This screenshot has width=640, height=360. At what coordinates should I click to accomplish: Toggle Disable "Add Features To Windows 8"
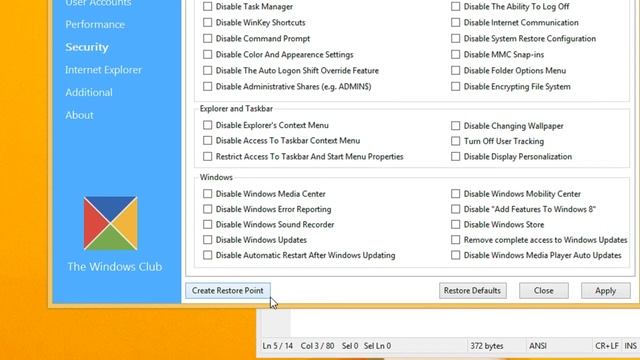tap(456, 209)
